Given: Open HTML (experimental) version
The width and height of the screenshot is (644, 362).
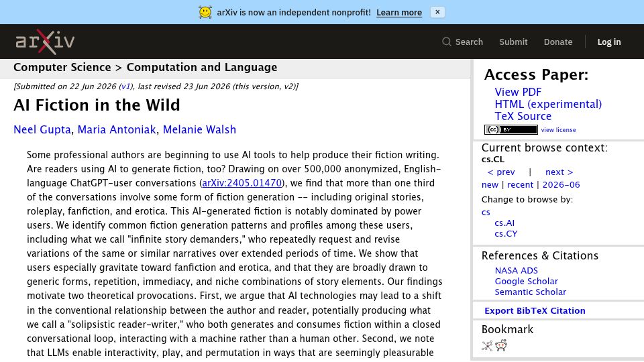Looking at the screenshot, I should [548, 105].
